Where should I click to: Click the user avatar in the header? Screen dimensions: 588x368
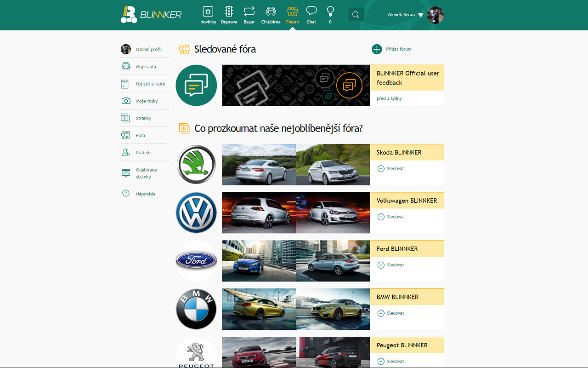pyautogui.click(x=435, y=15)
